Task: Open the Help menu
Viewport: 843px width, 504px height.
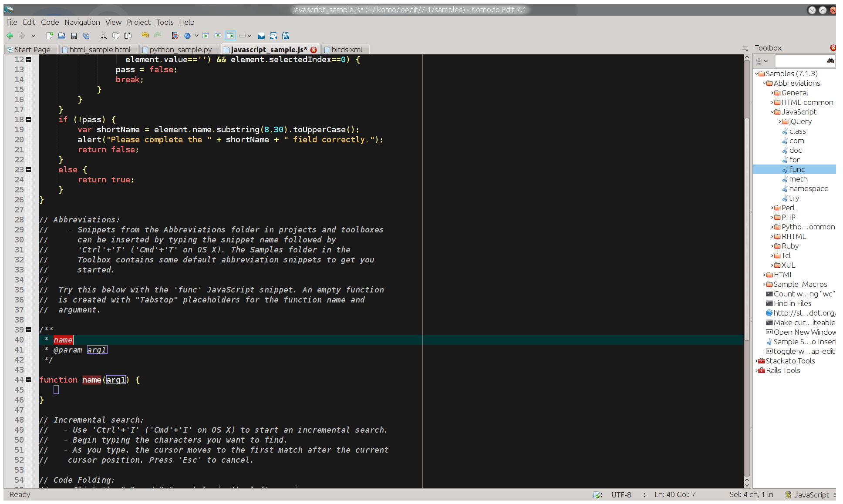Action: (187, 22)
